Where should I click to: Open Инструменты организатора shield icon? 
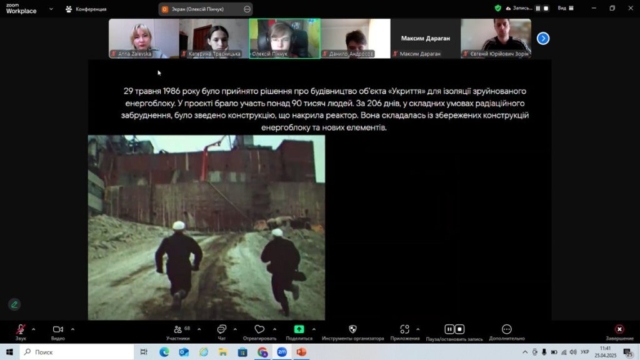click(x=353, y=329)
